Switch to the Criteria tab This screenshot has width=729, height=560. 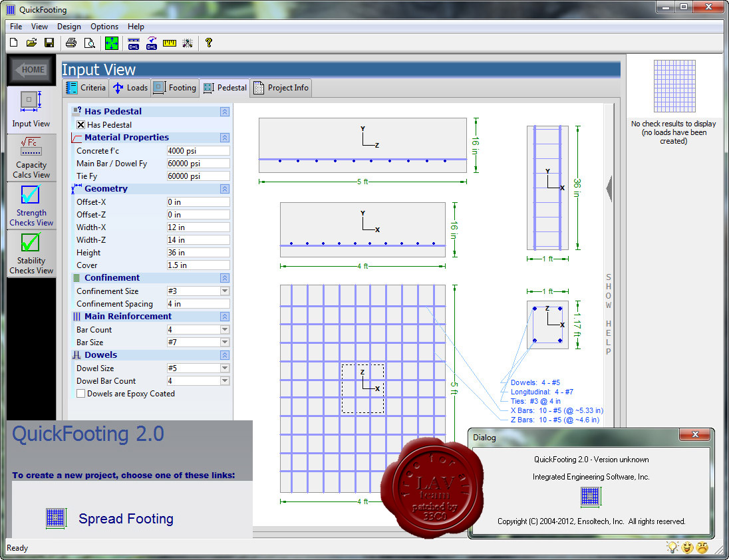click(86, 88)
